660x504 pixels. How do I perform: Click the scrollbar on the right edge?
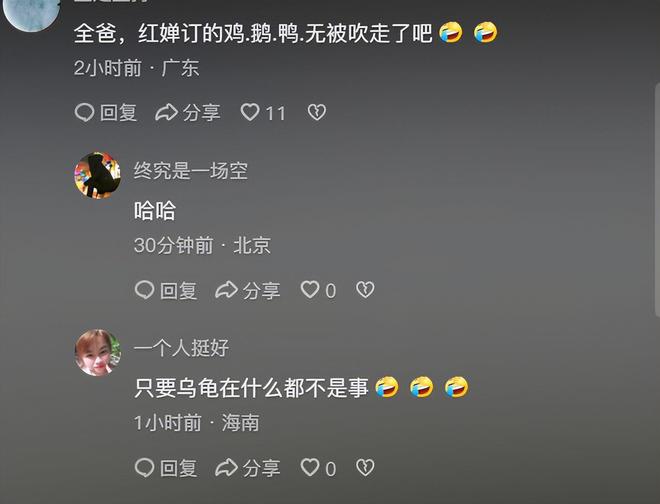[x=657, y=200]
